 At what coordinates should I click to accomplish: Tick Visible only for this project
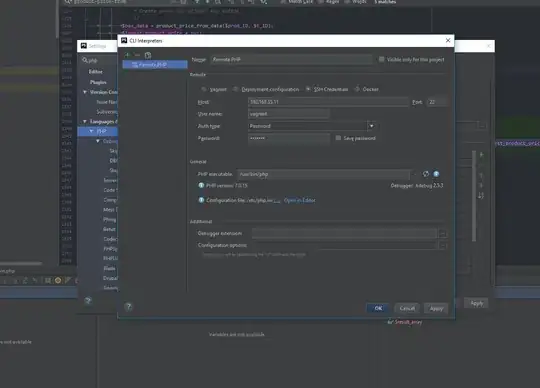381,59
